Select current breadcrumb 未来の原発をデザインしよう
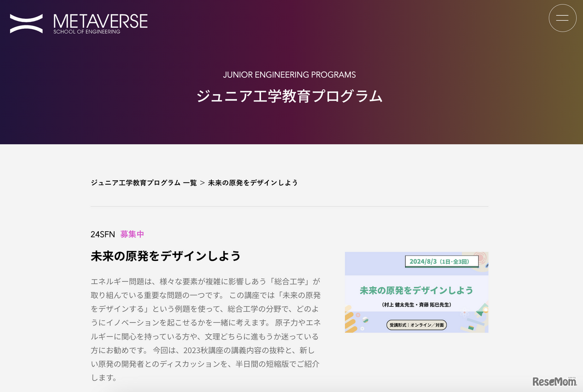The height and width of the screenshot is (392, 583). pos(253,183)
